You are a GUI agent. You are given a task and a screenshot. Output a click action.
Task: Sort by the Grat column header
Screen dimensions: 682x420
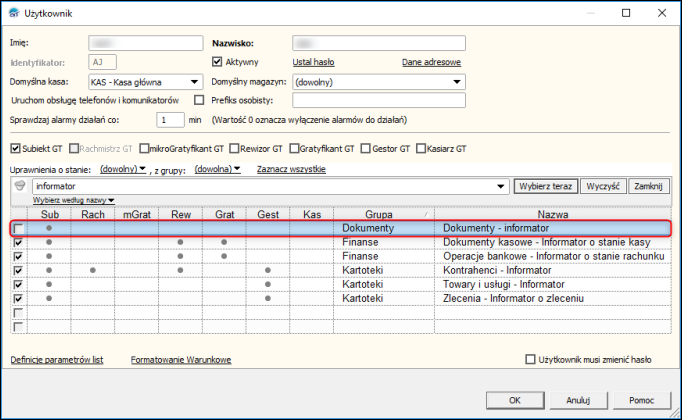(224, 214)
